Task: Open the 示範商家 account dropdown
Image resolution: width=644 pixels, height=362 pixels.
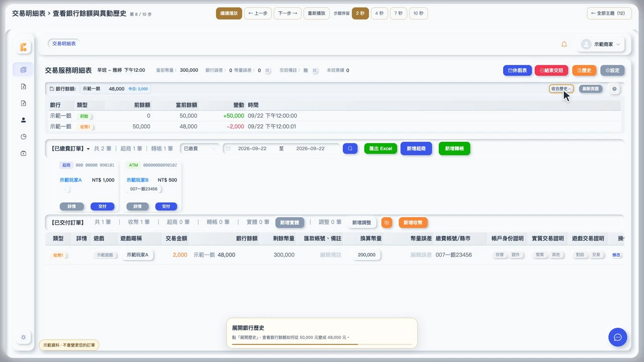Action: (602, 44)
